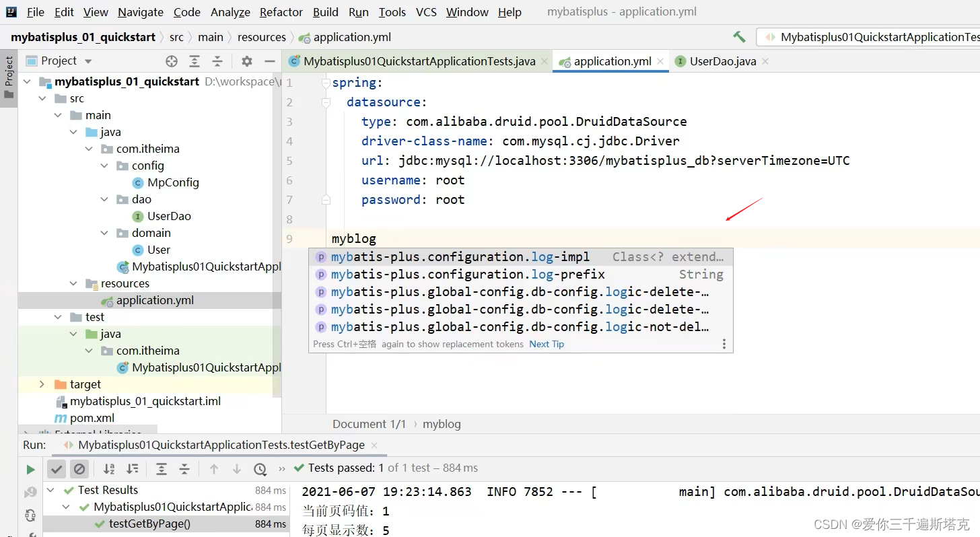Collapse all nodes in test results
Image resolution: width=980 pixels, height=537 pixels.
(183, 468)
